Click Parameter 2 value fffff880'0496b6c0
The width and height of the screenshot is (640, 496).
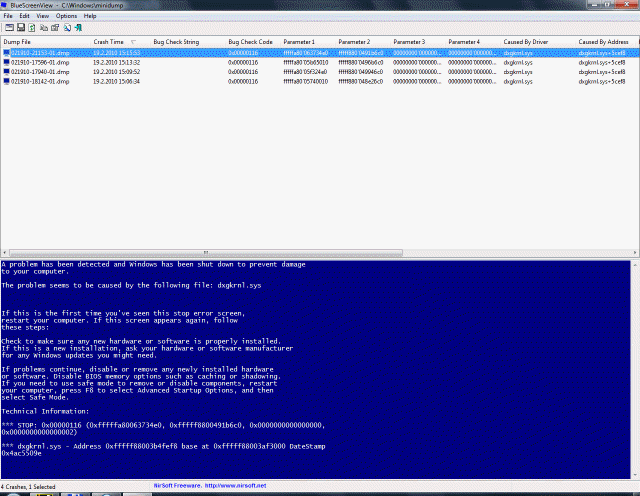[x=361, y=62]
